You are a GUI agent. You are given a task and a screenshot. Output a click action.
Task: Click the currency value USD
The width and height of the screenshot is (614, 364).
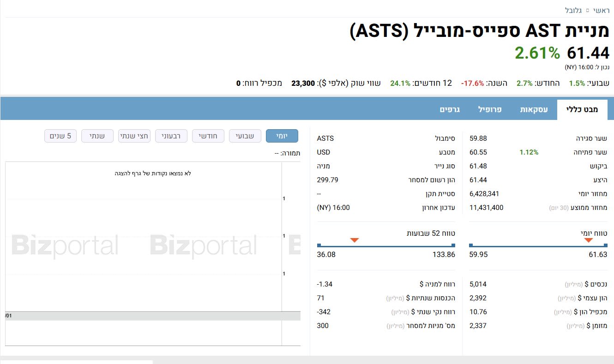(324, 152)
